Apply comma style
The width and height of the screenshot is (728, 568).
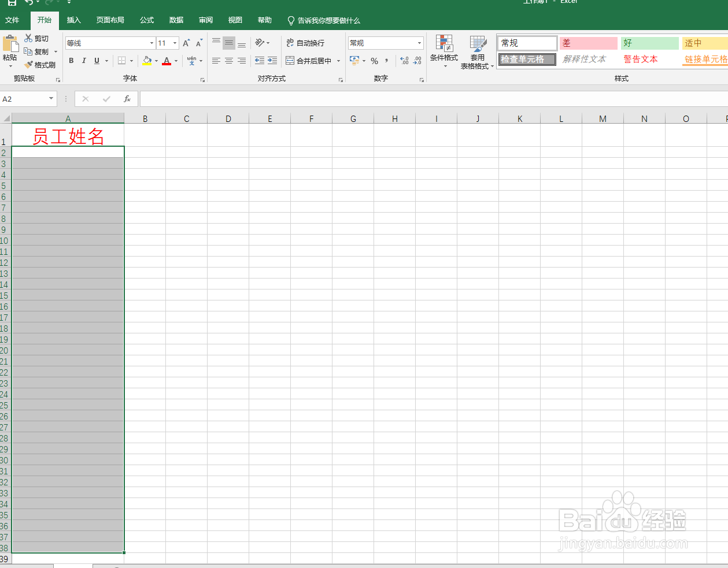click(x=387, y=61)
